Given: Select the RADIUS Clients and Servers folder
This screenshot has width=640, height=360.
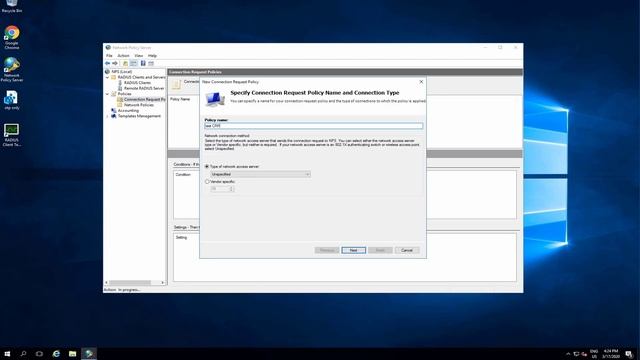Looking at the screenshot, I should click(x=142, y=77).
